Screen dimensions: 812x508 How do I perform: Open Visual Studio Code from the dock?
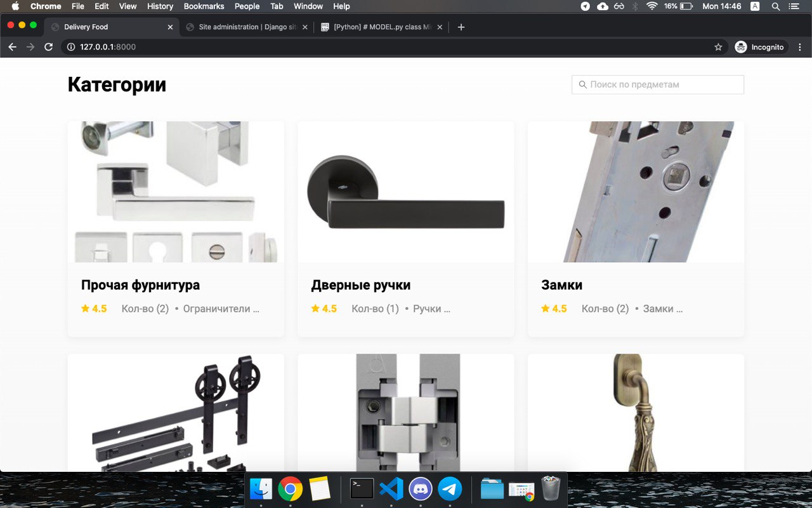pos(391,489)
